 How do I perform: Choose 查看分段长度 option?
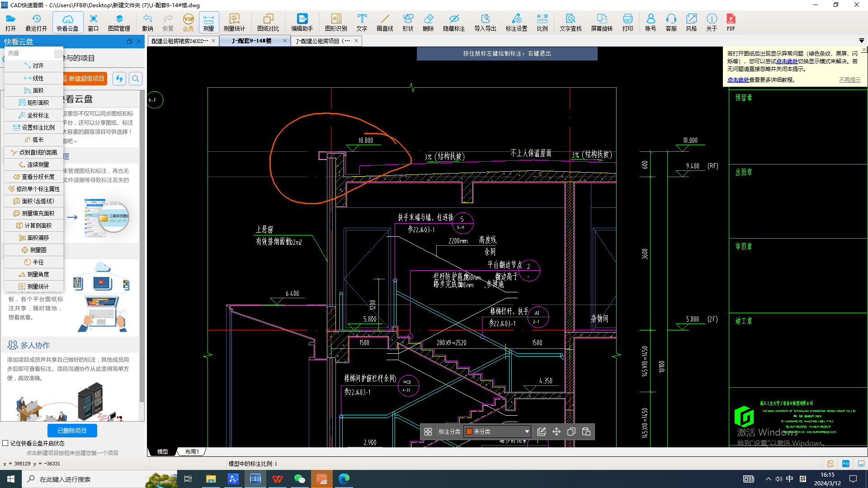tap(34, 177)
